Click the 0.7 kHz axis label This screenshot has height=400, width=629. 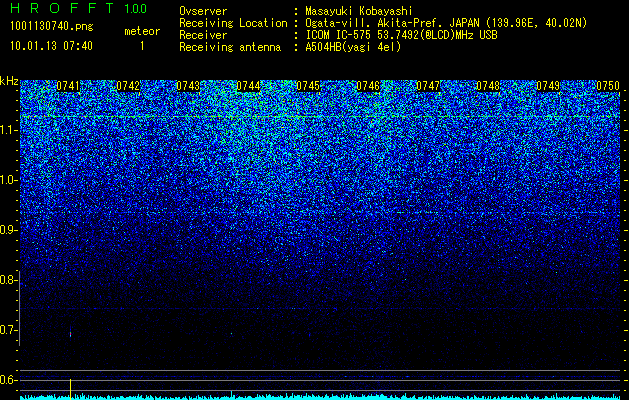8,330
